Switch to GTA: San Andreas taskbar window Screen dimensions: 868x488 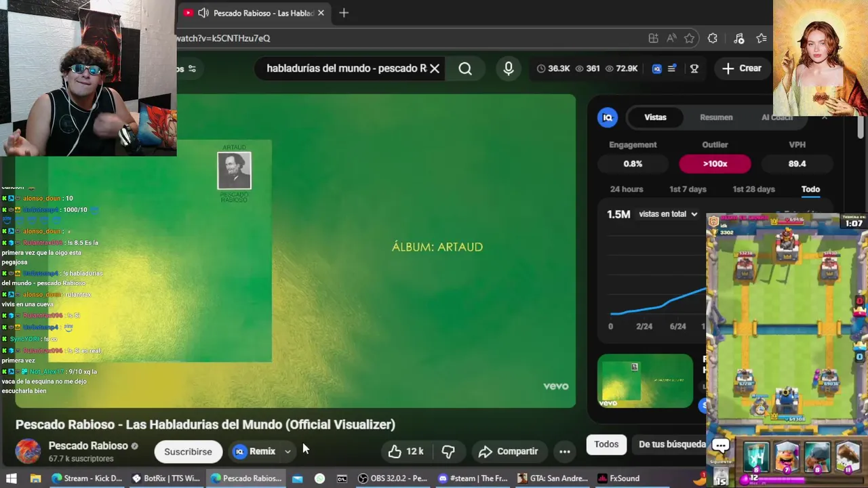(552, 479)
